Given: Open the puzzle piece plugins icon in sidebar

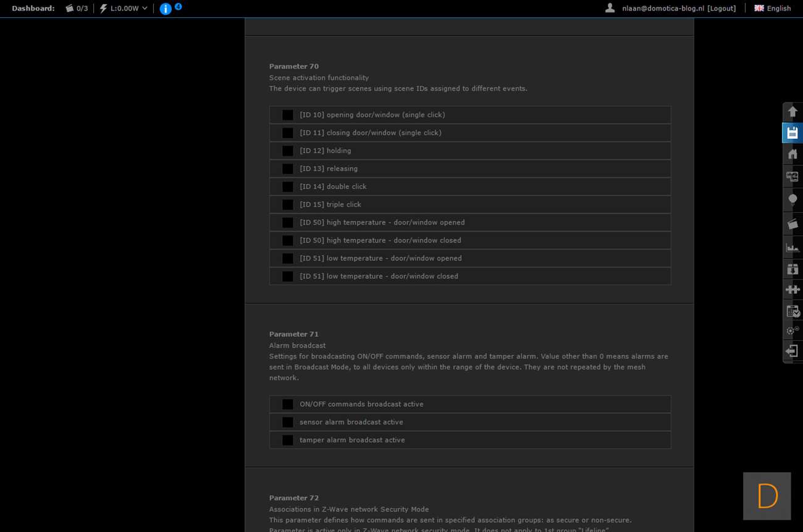Looking at the screenshot, I should [x=792, y=289].
